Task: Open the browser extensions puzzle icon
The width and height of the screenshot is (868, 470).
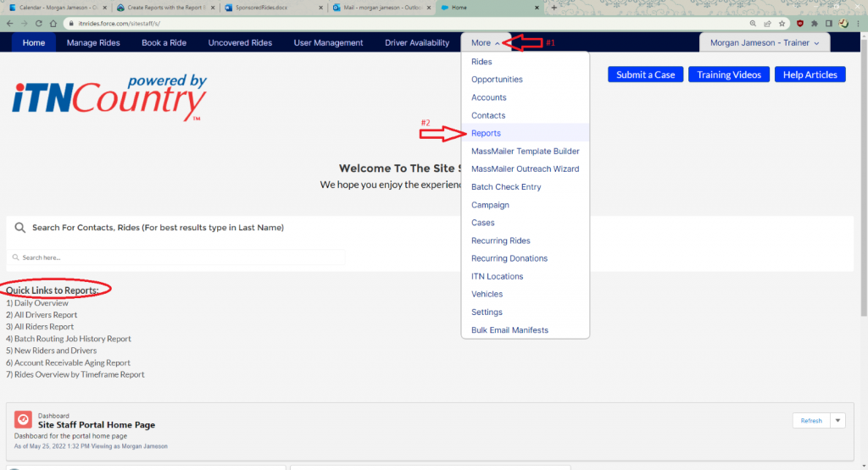Action: click(815, 24)
